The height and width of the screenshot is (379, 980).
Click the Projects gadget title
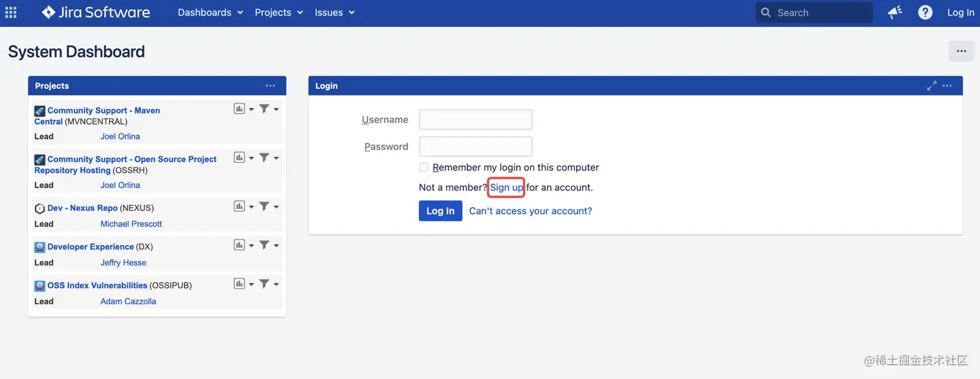point(52,86)
